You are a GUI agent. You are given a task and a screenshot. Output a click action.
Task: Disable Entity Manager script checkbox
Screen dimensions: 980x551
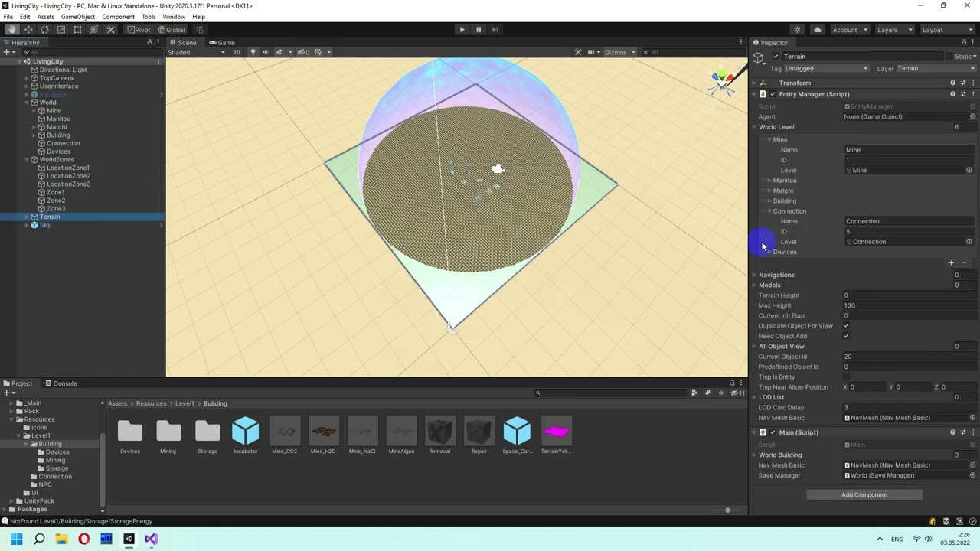(x=773, y=94)
